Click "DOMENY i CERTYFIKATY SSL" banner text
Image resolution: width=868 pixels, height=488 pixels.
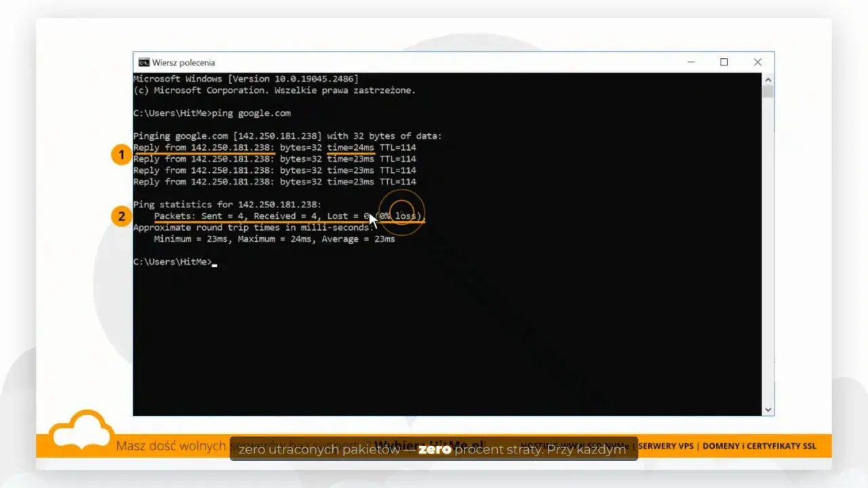tap(759, 446)
